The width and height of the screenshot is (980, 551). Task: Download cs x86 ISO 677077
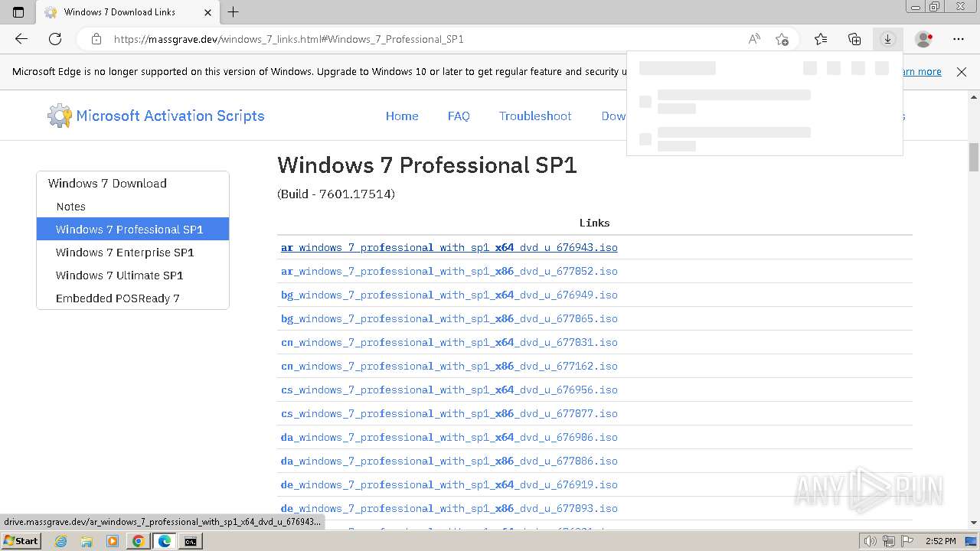tap(449, 413)
